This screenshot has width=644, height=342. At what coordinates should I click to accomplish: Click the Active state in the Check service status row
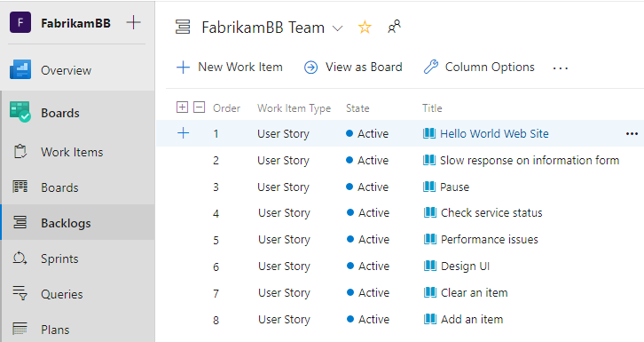(x=368, y=213)
